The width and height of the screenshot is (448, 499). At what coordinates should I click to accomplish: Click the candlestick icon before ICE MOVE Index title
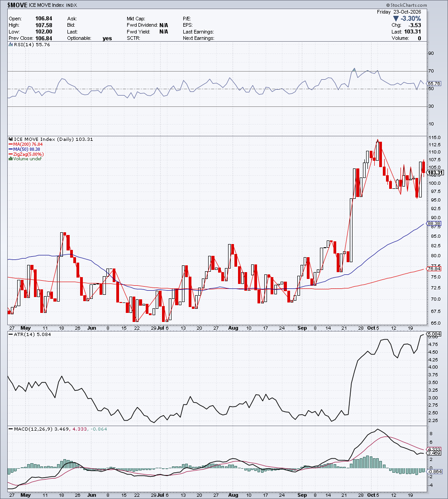tap(10, 139)
